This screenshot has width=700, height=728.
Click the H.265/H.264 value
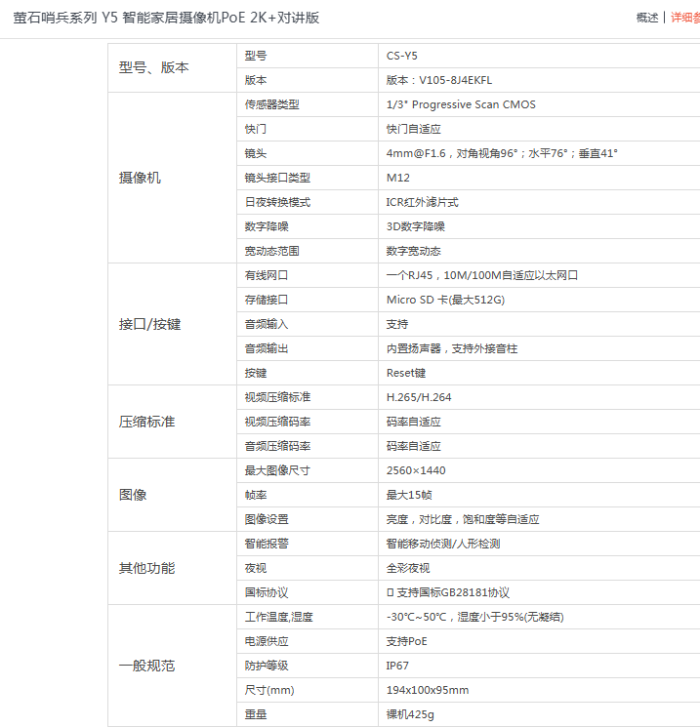(419, 397)
